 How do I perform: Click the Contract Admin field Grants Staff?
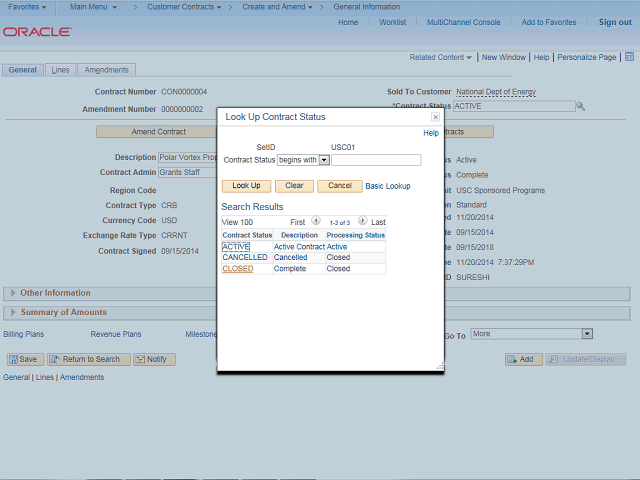187,172
